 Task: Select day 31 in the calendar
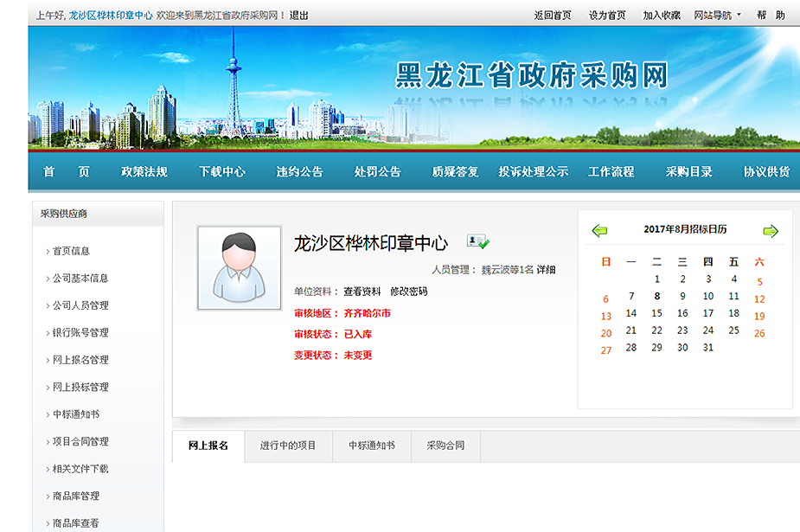coord(708,348)
